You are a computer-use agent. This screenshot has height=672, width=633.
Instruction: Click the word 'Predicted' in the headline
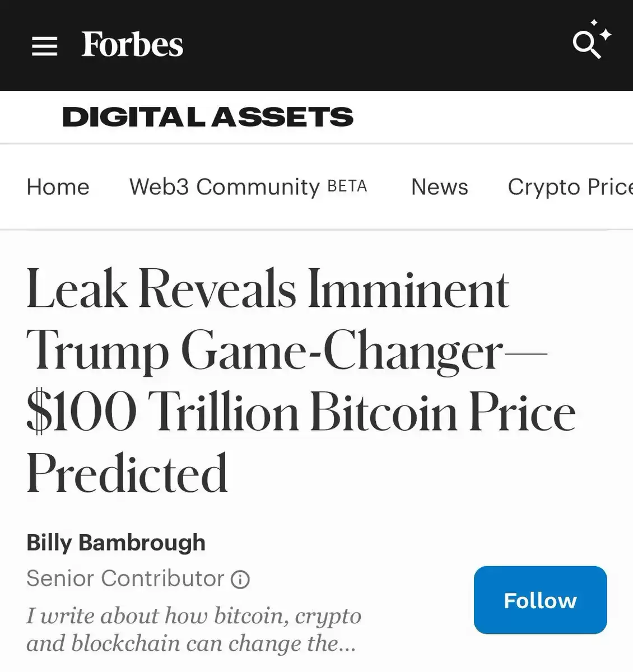[127, 473]
